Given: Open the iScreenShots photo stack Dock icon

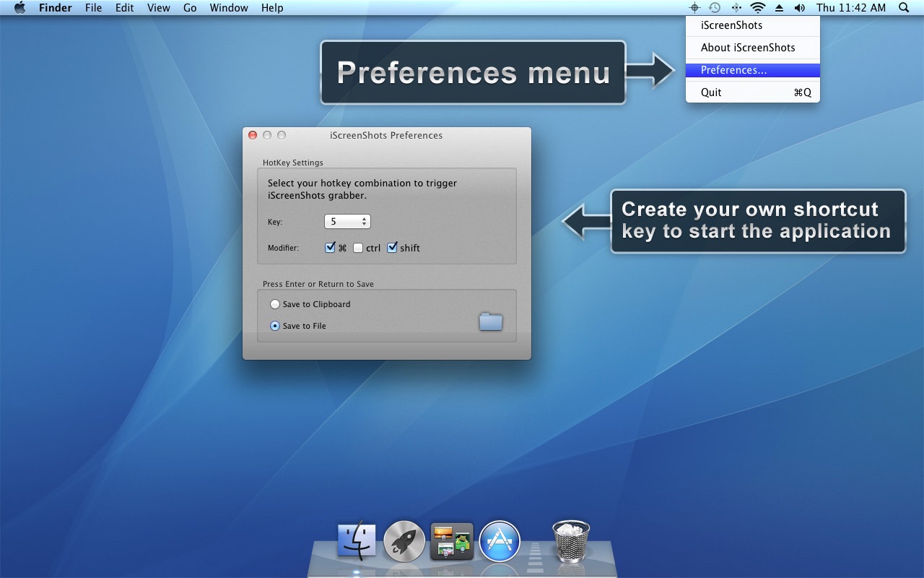Looking at the screenshot, I should [452, 541].
